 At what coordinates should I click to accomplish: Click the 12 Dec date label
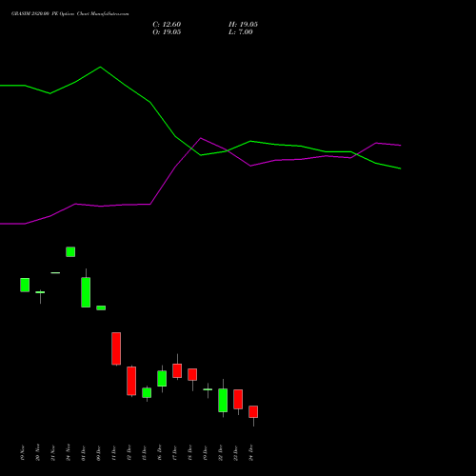pos(129,452)
